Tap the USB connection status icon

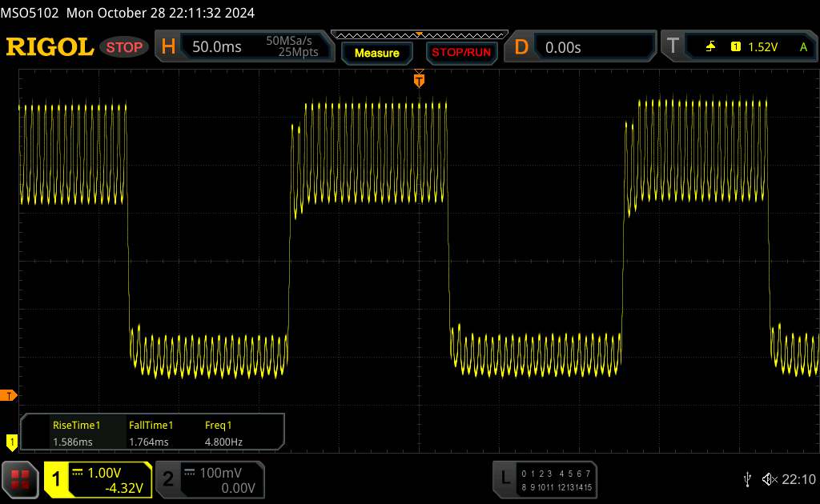click(x=747, y=479)
